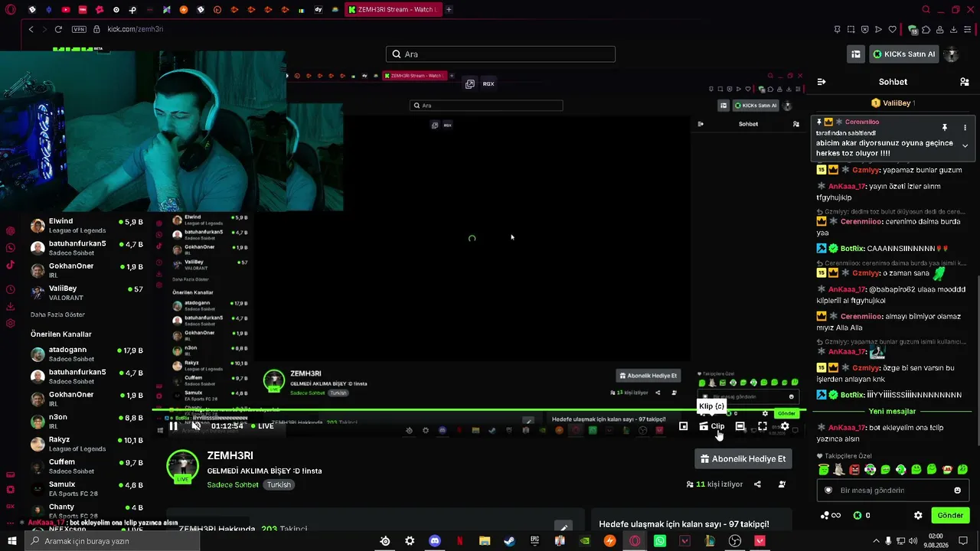This screenshot has width=980, height=551.
Task: Show hidden system tray icons
Action: [876, 541]
